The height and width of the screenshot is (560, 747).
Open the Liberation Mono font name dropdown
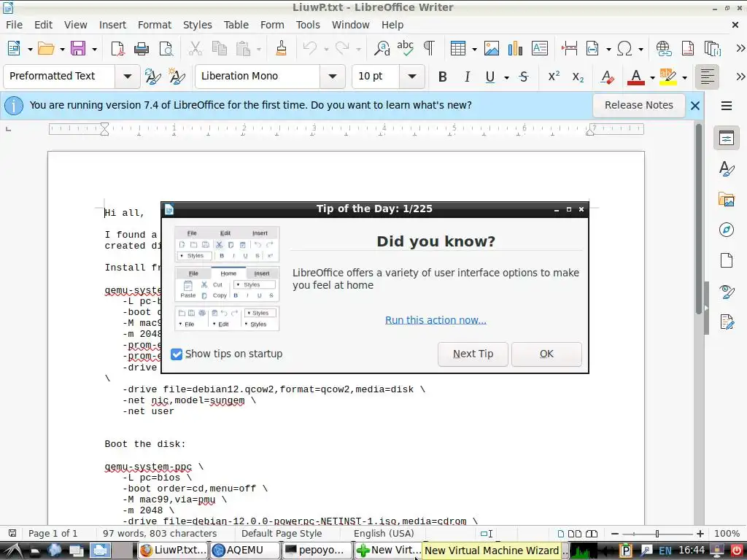333,76
